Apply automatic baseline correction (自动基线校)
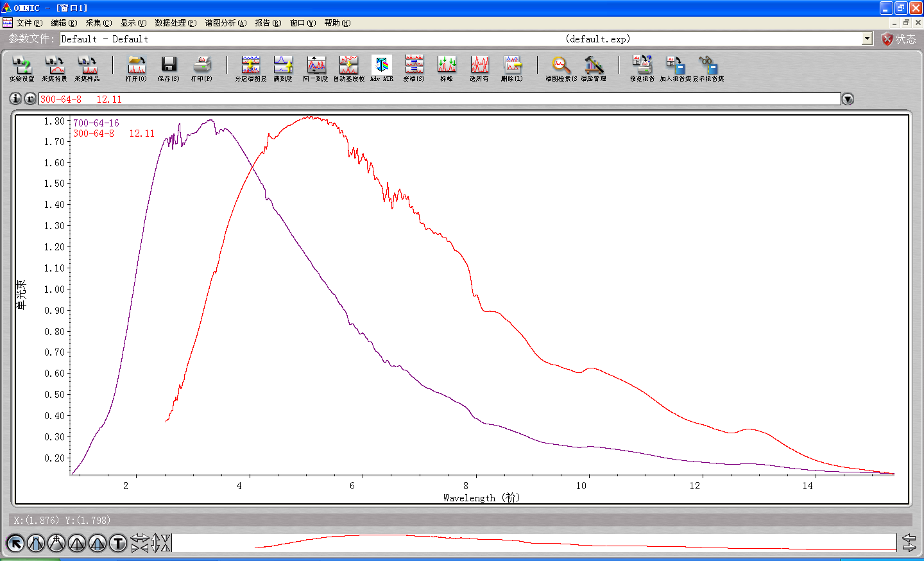The image size is (924, 561). pyautogui.click(x=348, y=69)
